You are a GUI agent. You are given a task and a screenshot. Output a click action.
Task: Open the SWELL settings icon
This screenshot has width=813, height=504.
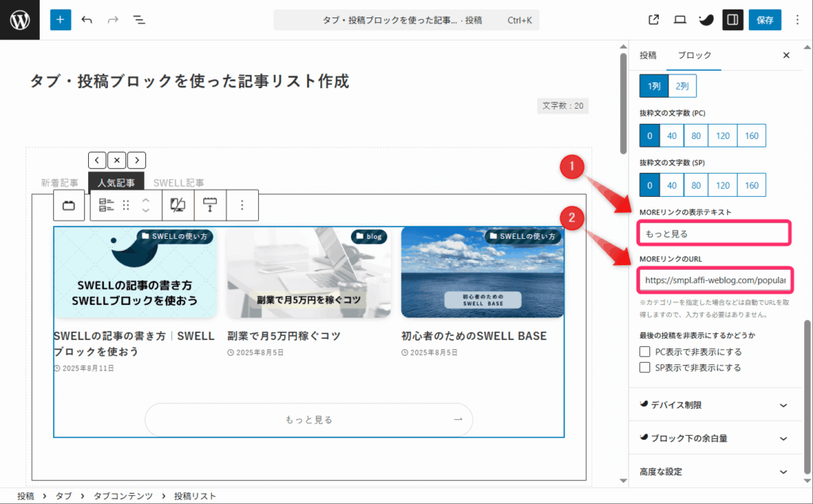click(706, 20)
